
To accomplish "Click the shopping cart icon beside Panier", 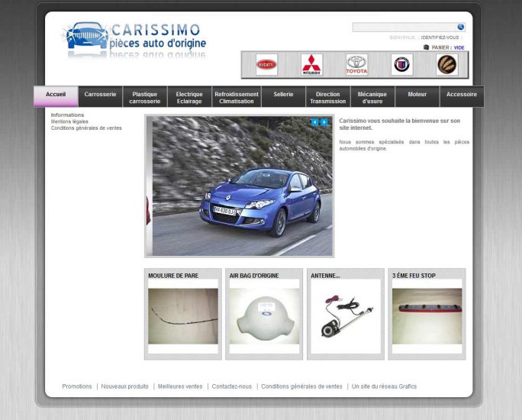I will click(426, 47).
